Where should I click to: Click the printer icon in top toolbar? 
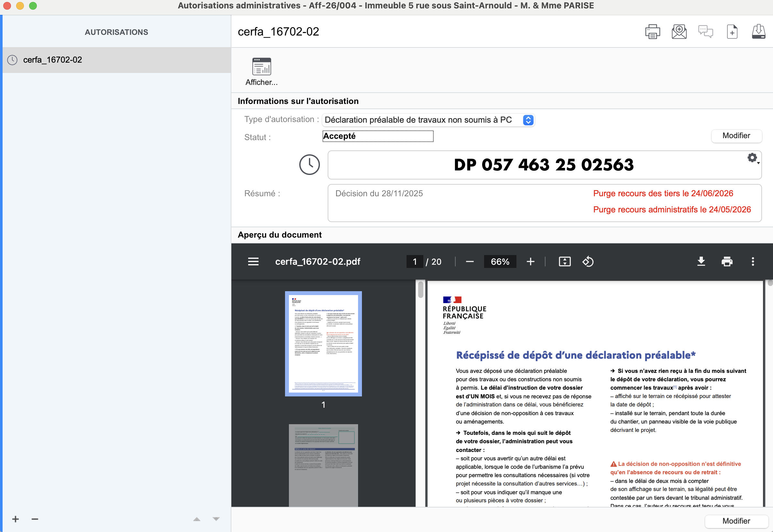[x=652, y=32]
